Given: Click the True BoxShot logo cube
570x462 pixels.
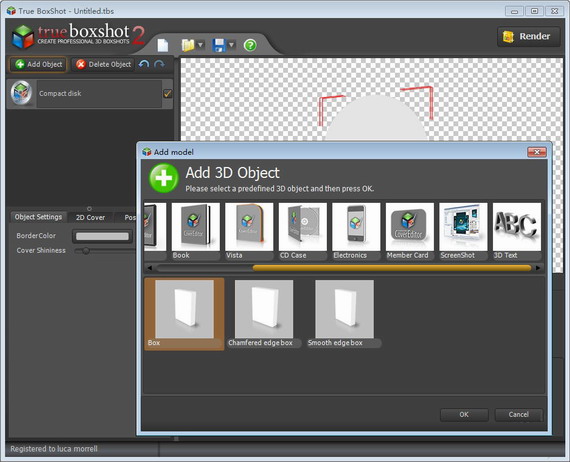Looking at the screenshot, I should (23, 37).
